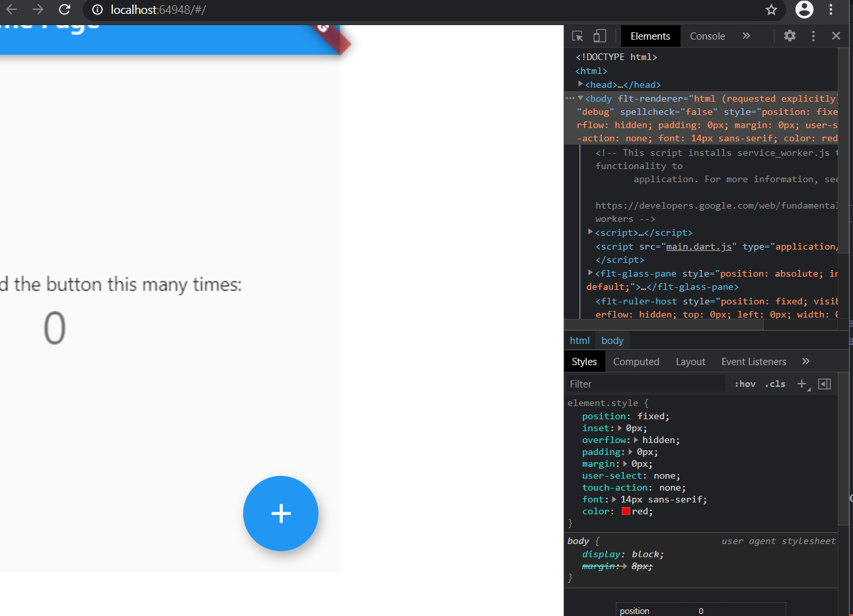The height and width of the screenshot is (616, 853).
Task: Open the Chrome profile avatar
Action: [x=804, y=11]
